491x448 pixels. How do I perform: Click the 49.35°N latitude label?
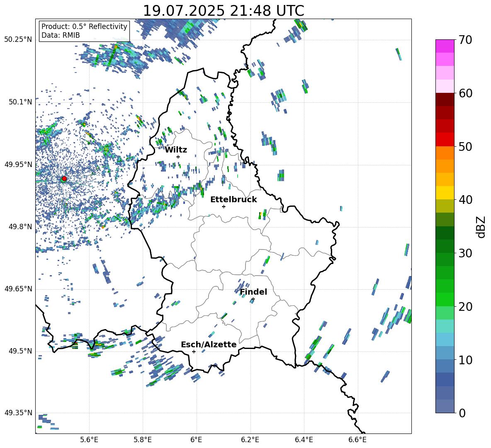pyautogui.click(x=18, y=413)
